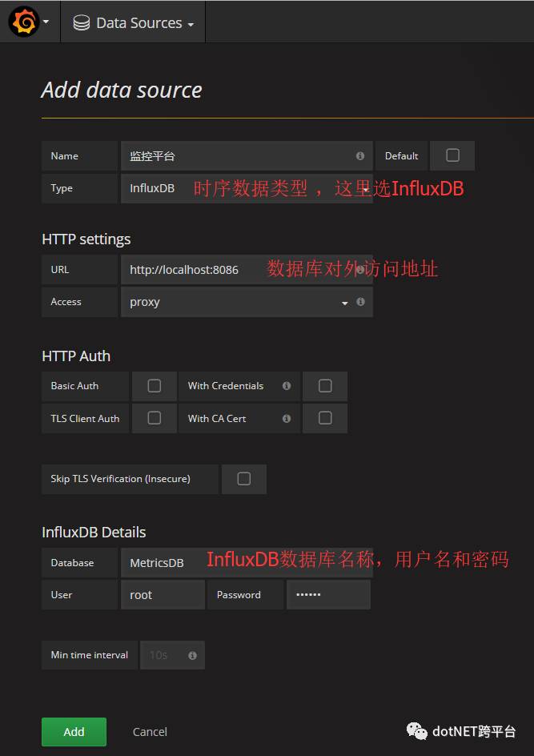Open the Type dropdown showing InfluxDB

[x=247, y=188]
